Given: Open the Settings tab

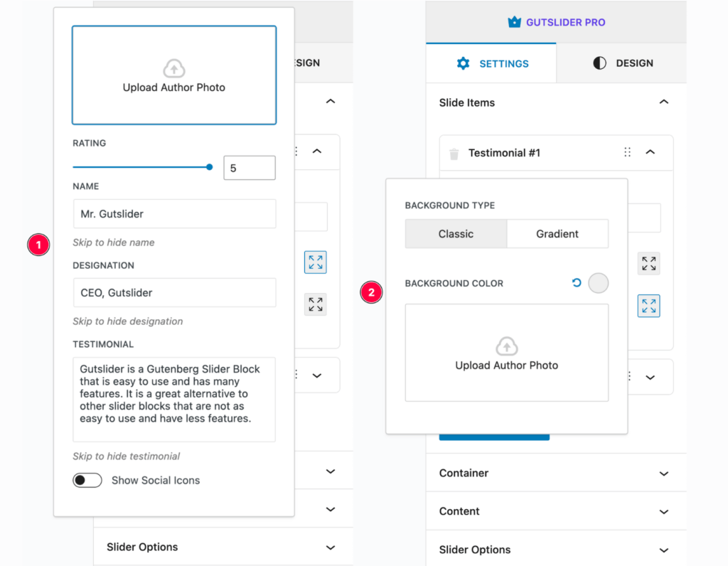Looking at the screenshot, I should (x=491, y=63).
